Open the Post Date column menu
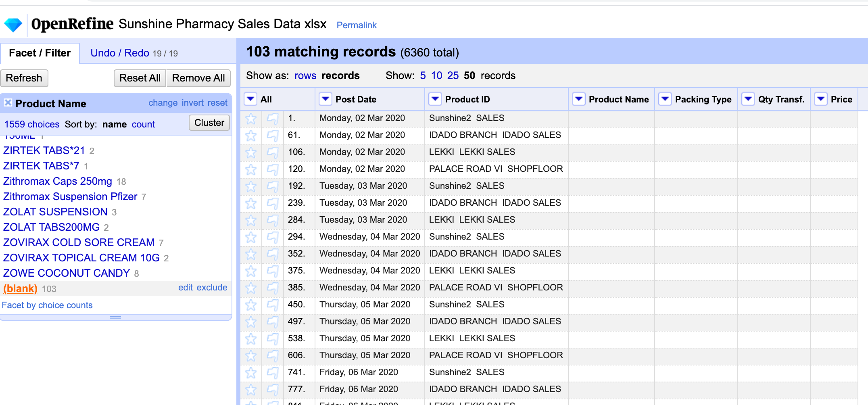This screenshot has width=868, height=405. [x=325, y=99]
